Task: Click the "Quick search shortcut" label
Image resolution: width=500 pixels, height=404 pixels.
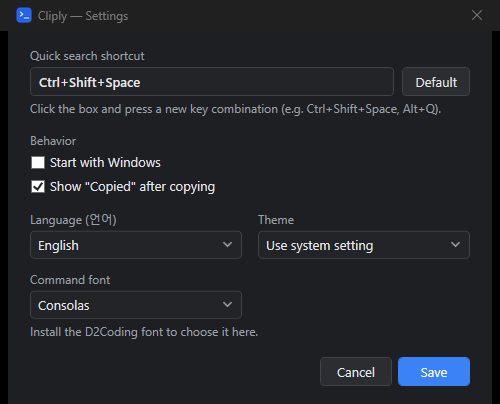Action: pyautogui.click(x=87, y=56)
